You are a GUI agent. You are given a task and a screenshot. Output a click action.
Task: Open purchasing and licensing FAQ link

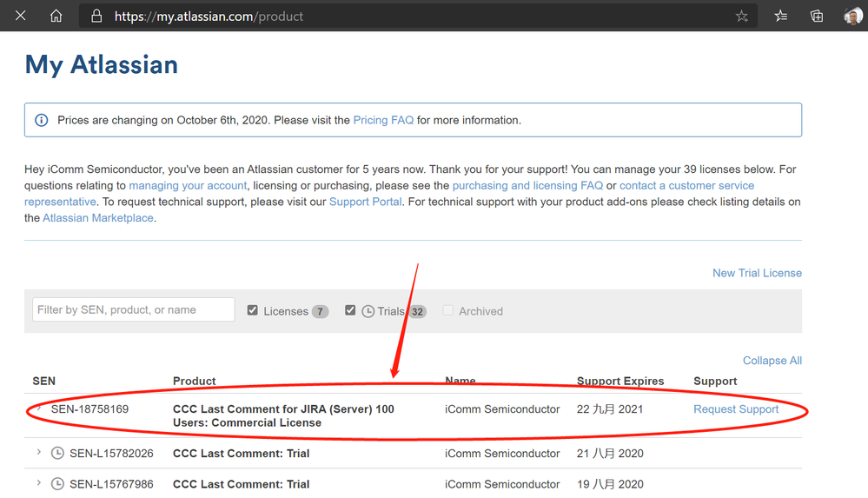pyautogui.click(x=527, y=186)
